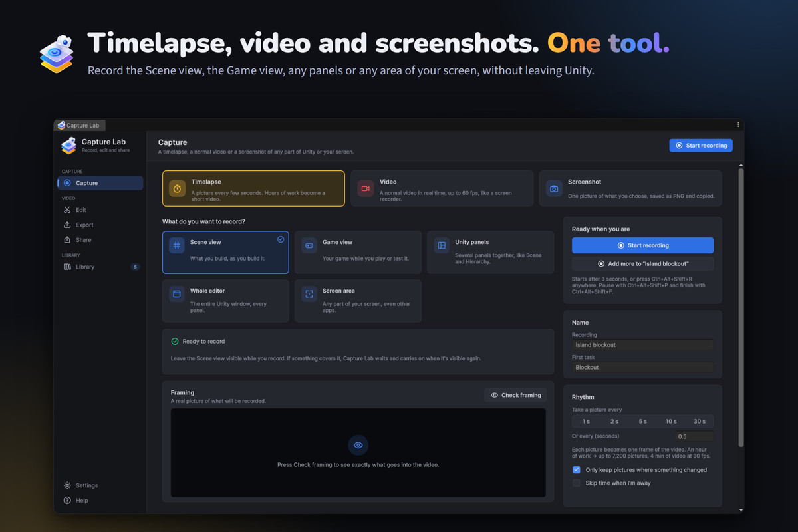Click Start recording in Ready panel
The image size is (798, 532).
[642, 245]
